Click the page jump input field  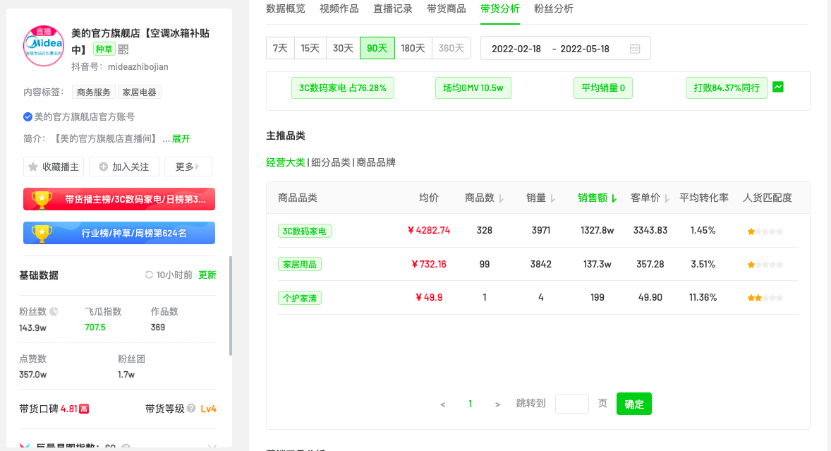coord(572,404)
